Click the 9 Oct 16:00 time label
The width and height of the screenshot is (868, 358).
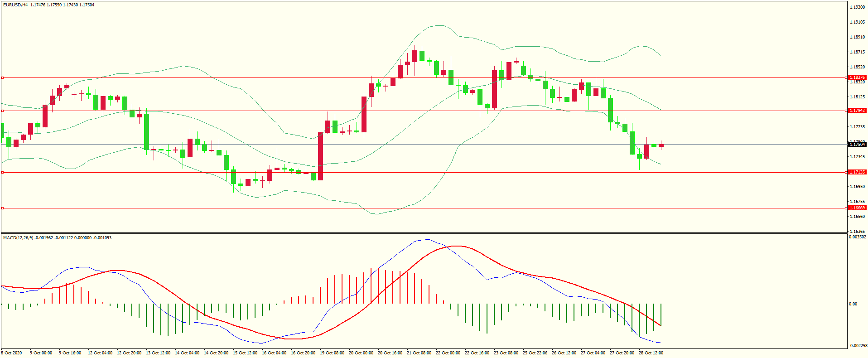(70, 353)
